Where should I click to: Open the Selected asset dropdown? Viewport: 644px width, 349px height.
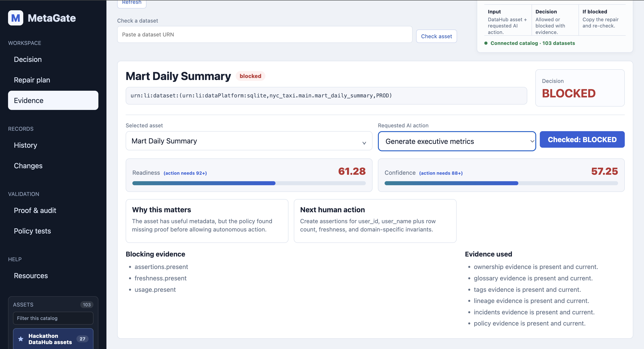point(249,141)
